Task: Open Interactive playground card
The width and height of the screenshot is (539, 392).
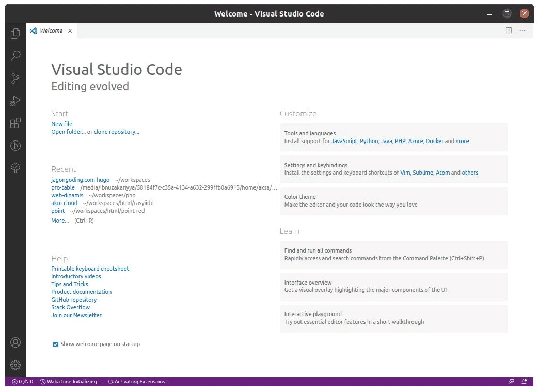Action: pyautogui.click(x=393, y=319)
